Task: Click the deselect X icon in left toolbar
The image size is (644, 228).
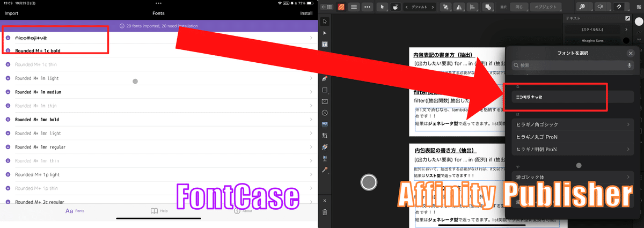Action: point(325,201)
